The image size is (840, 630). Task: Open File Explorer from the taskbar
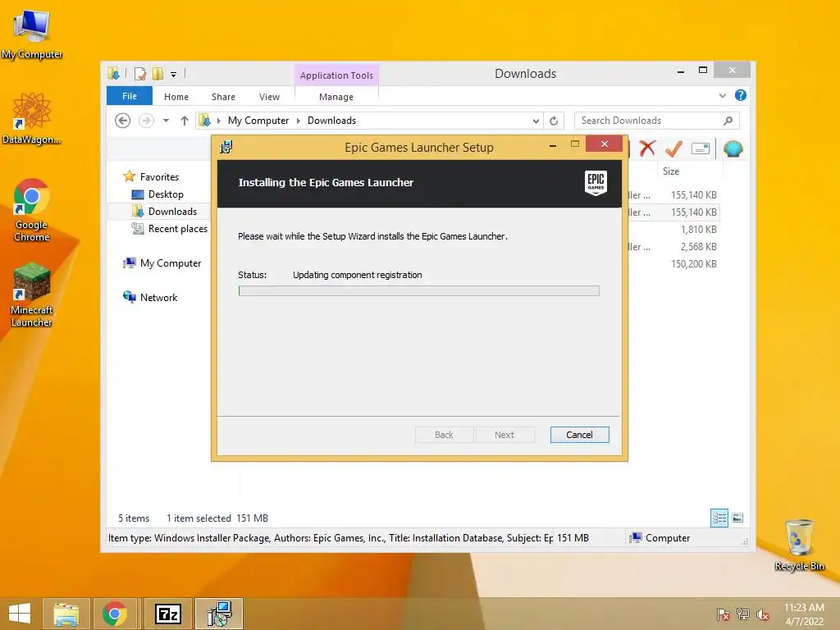point(66,614)
